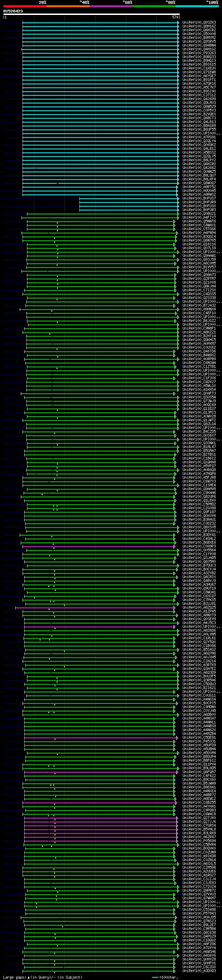
Task: Click the green ~80% identity legend bar
Action: [154, 7]
